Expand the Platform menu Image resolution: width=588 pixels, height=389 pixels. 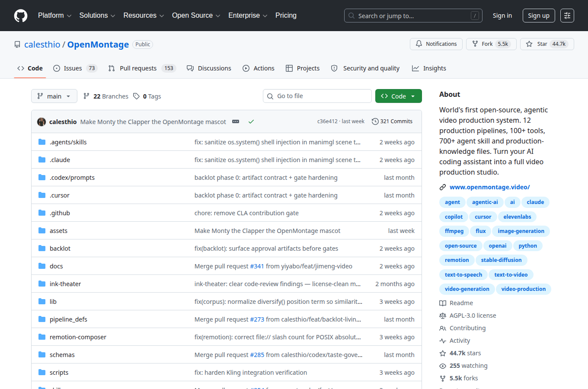point(54,16)
